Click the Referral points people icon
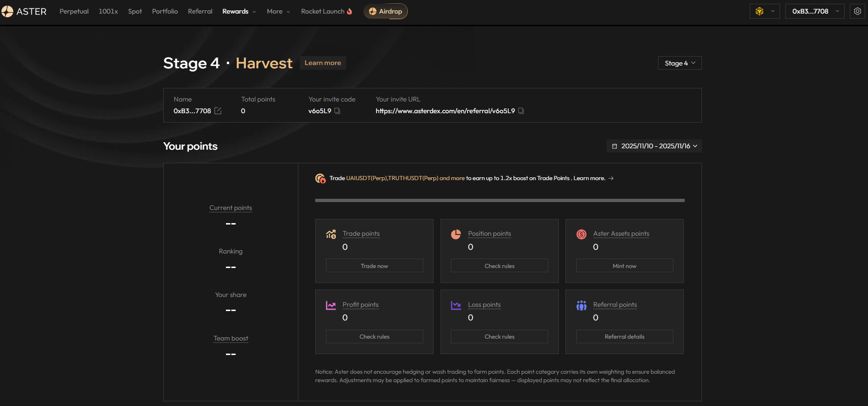The image size is (868, 406). click(581, 305)
